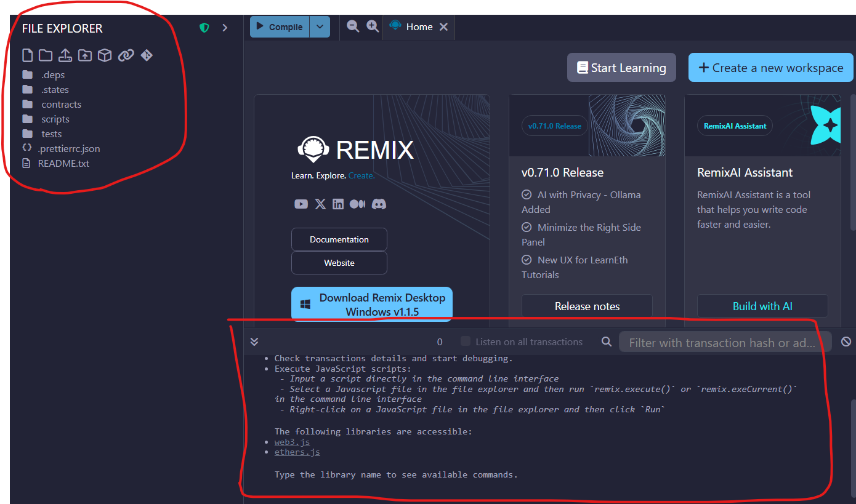Open the YouTube icon under Remix logo
Screen dimensions: 856x504
click(301, 204)
